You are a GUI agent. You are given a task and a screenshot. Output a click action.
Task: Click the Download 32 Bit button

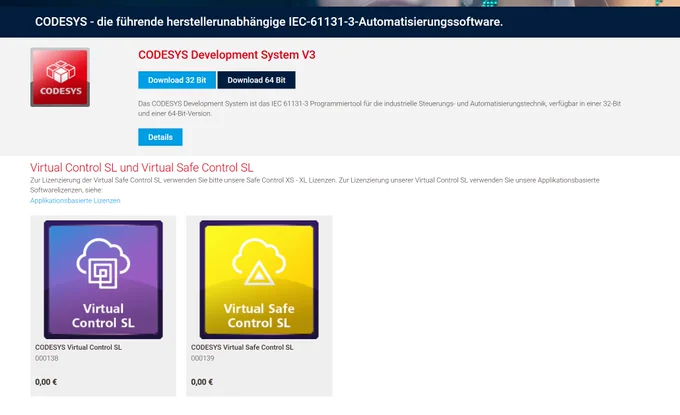click(177, 80)
